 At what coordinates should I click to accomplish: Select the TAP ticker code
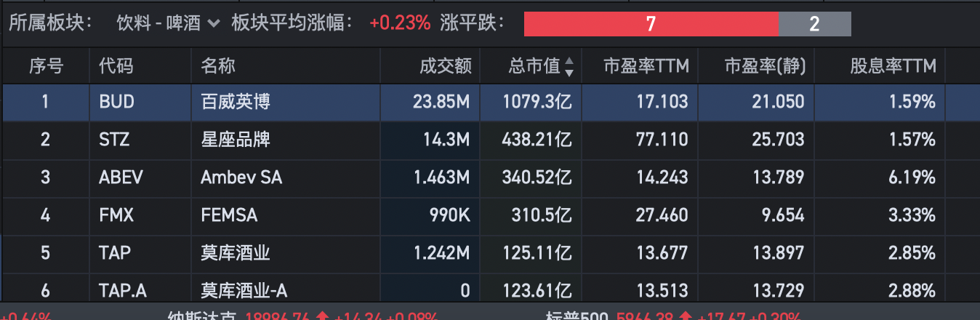click(114, 252)
